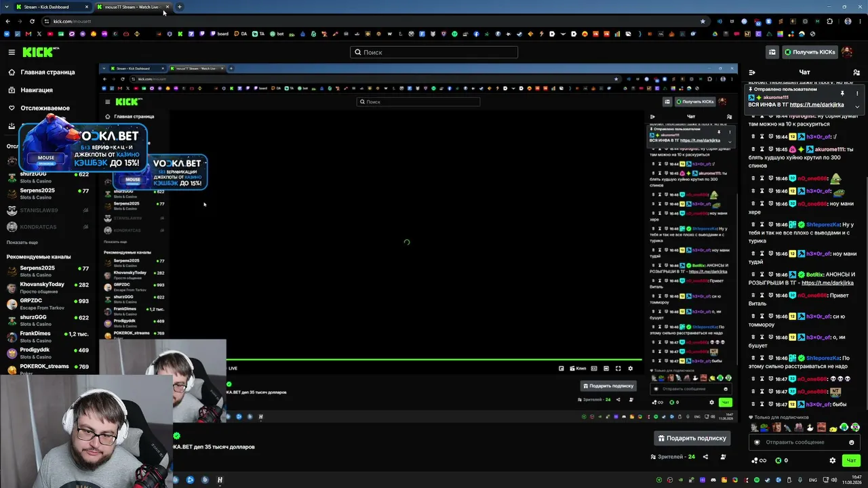
Task: Click the KICKs balance icon showing 0
Action: point(782,461)
